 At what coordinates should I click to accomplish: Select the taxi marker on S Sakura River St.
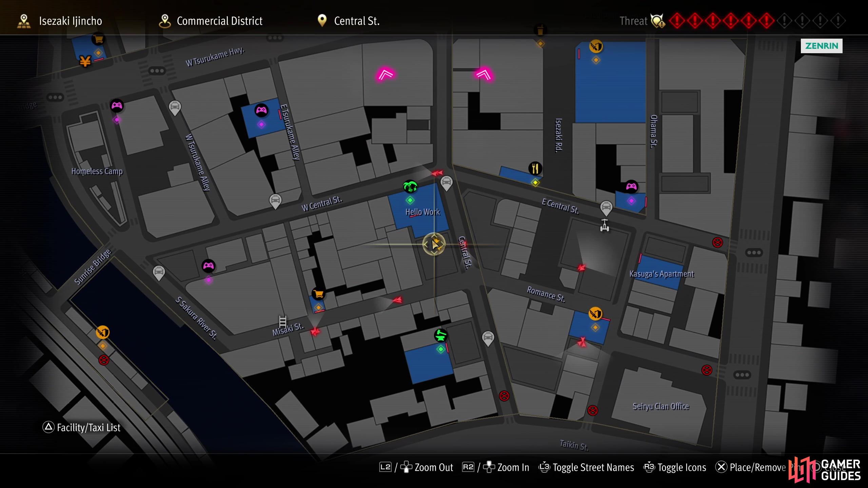(159, 273)
